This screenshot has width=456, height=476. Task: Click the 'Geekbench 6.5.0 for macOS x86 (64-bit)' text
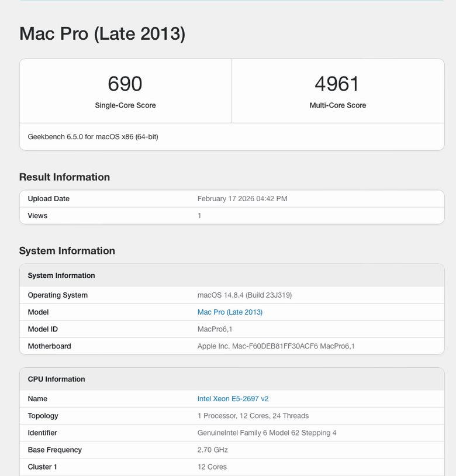pyautogui.click(x=93, y=137)
